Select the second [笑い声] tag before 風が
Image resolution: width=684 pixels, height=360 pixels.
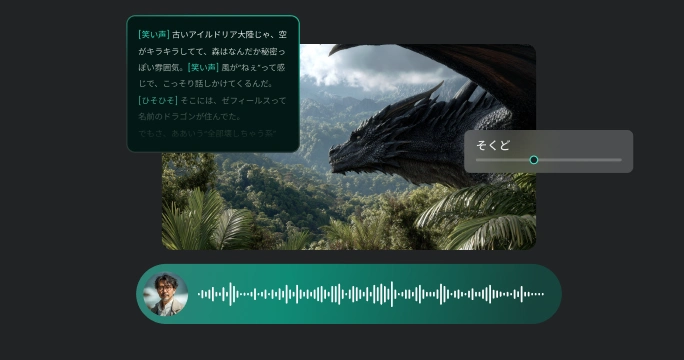203,68
